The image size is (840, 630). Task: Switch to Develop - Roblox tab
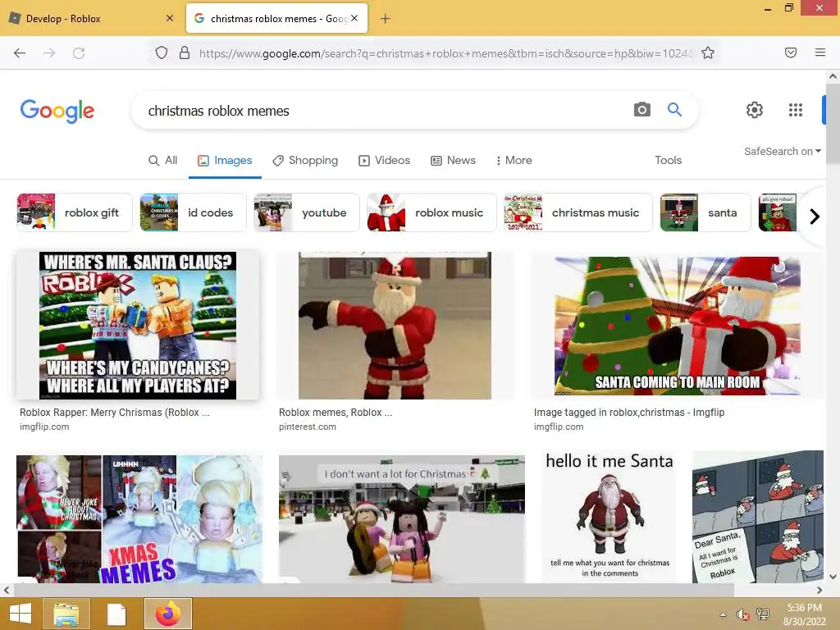[91, 18]
